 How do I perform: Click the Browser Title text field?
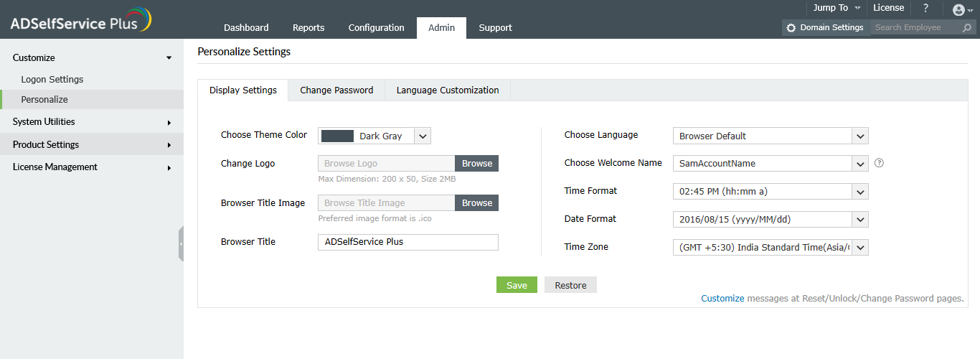(x=407, y=242)
